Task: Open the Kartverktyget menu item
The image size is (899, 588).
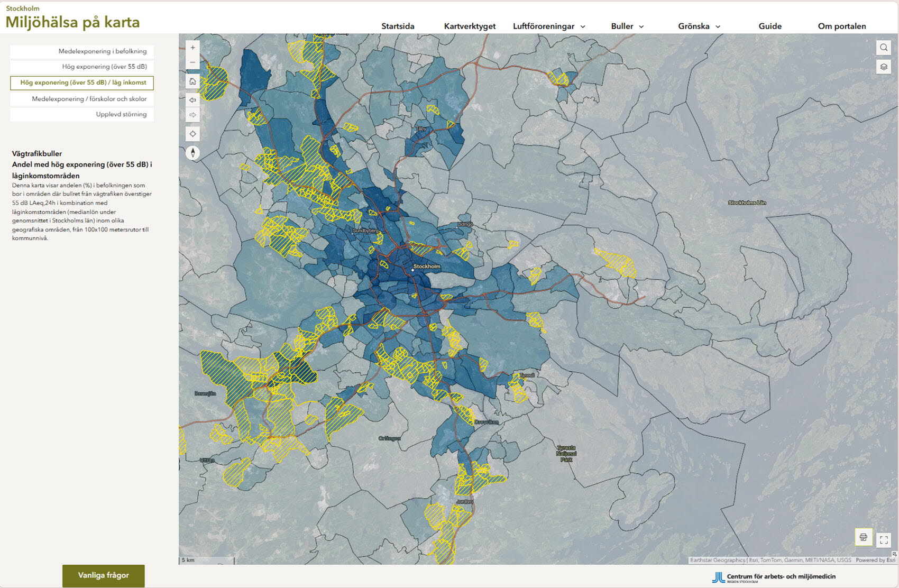Action: coord(470,26)
